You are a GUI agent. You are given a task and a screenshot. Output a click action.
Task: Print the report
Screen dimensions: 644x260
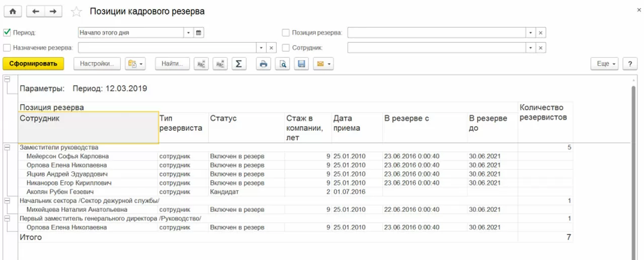(264, 64)
